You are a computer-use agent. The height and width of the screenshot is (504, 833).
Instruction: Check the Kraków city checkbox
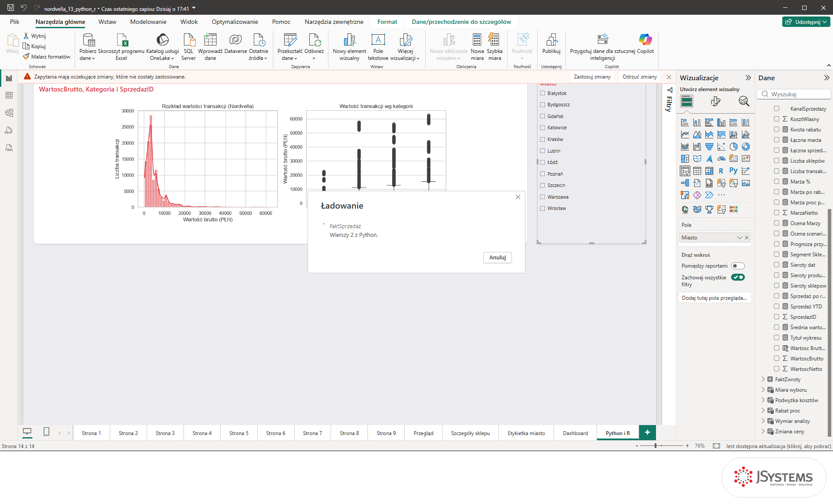point(542,139)
